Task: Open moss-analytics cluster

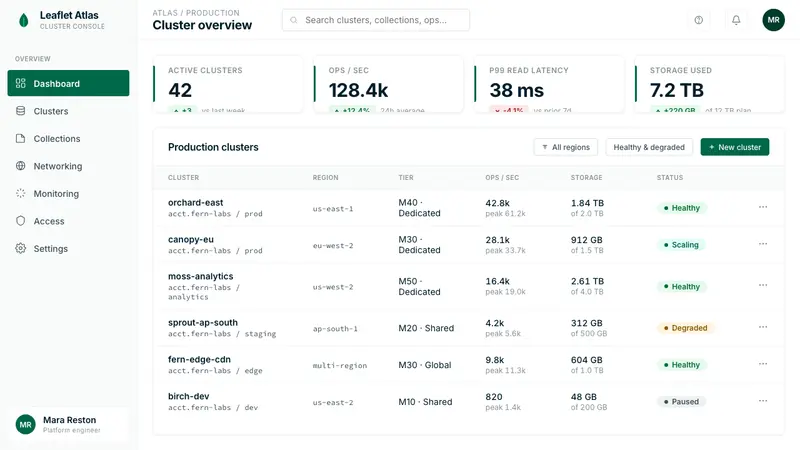Action: click(x=201, y=276)
